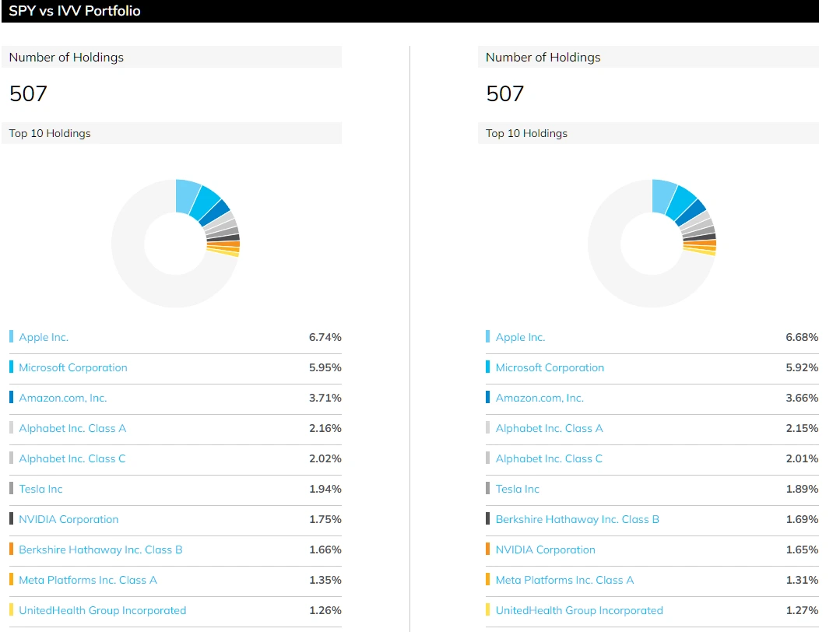Click the 2.01% weight value
Image resolution: width=840 pixels, height=632 pixels.
click(802, 458)
